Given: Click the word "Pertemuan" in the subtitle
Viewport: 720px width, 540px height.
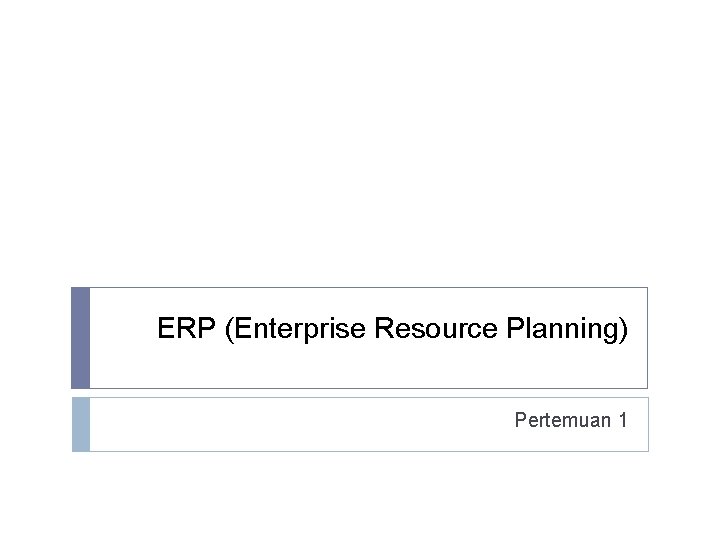Looking at the screenshot, I should (x=562, y=420).
